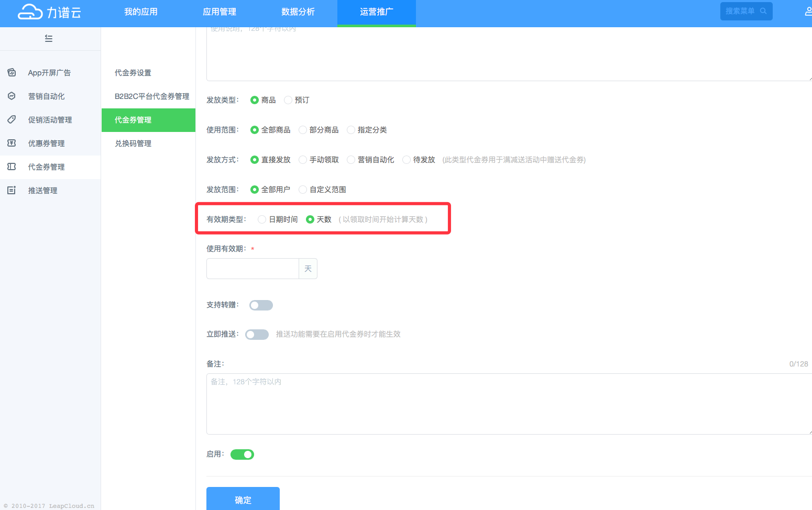This screenshot has width=812, height=510.
Task: Select 商品 as 发放类型
Action: [255, 100]
